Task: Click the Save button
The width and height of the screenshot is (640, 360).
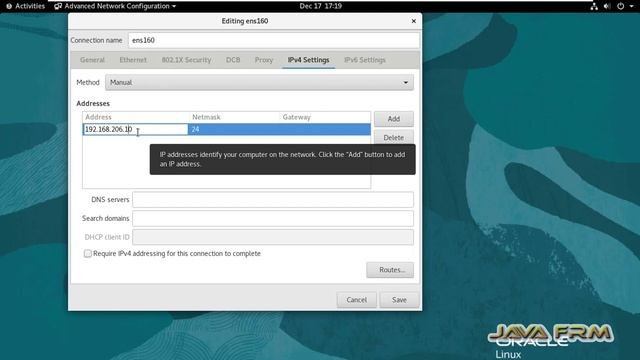Action: [x=399, y=300]
